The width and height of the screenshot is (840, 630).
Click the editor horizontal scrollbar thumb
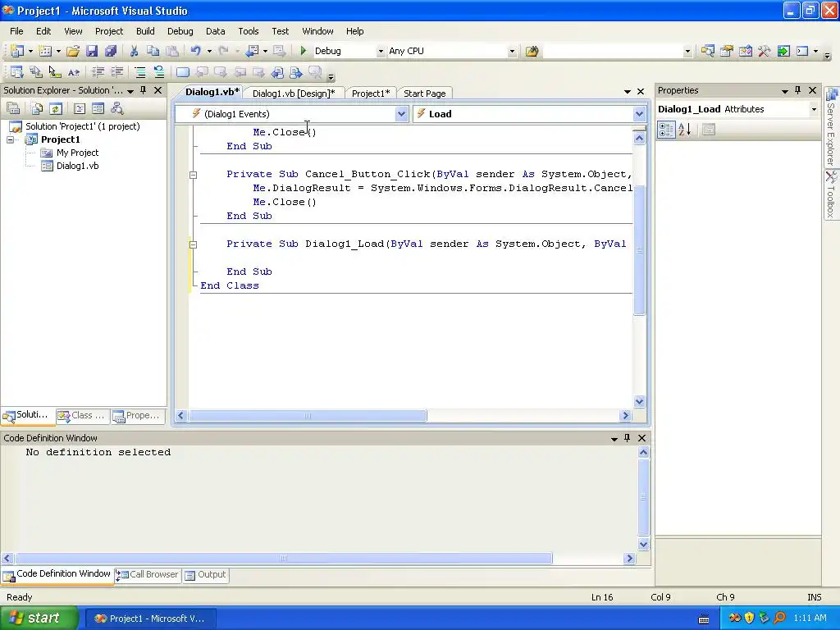(308, 416)
